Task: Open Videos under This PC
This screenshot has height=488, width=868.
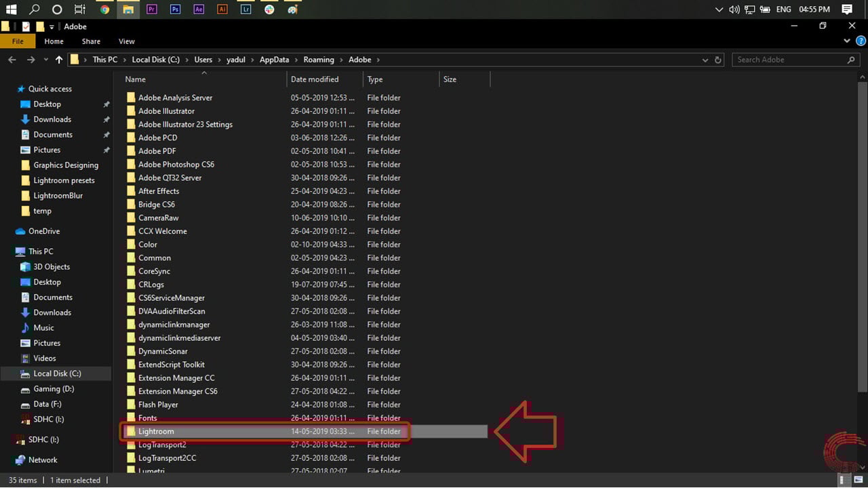Action: click(45, 359)
